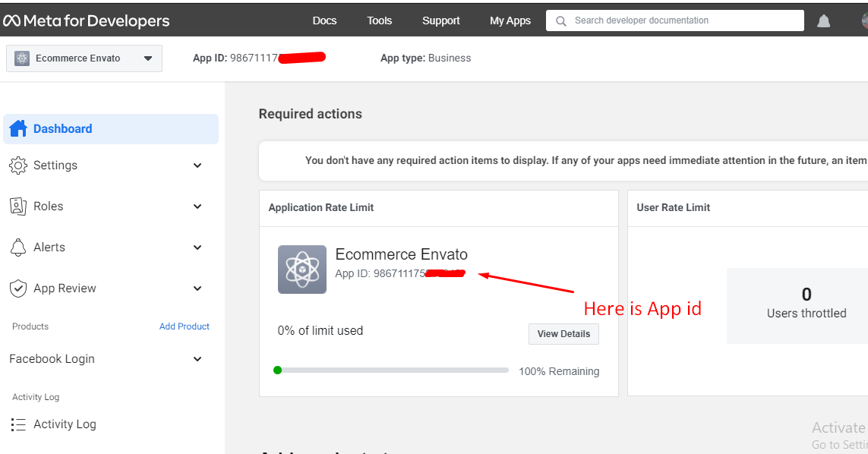Image resolution: width=868 pixels, height=454 pixels.
Task: Click the Activity Log list icon
Action: pyautogui.click(x=18, y=424)
